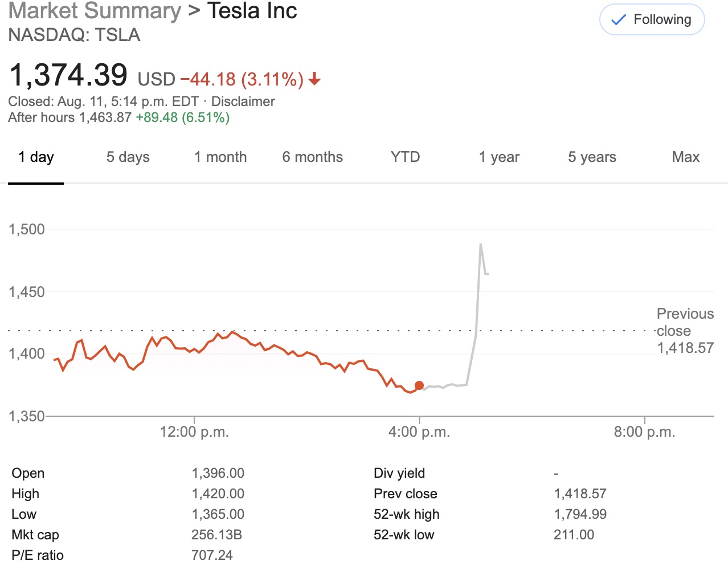The height and width of the screenshot is (569, 728).
Task: Toggle the Following watchlist button
Action: [651, 19]
